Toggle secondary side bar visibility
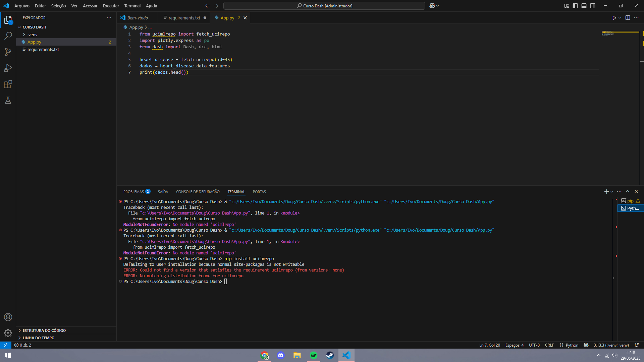Screen dimensions: 644x362 point(593,6)
